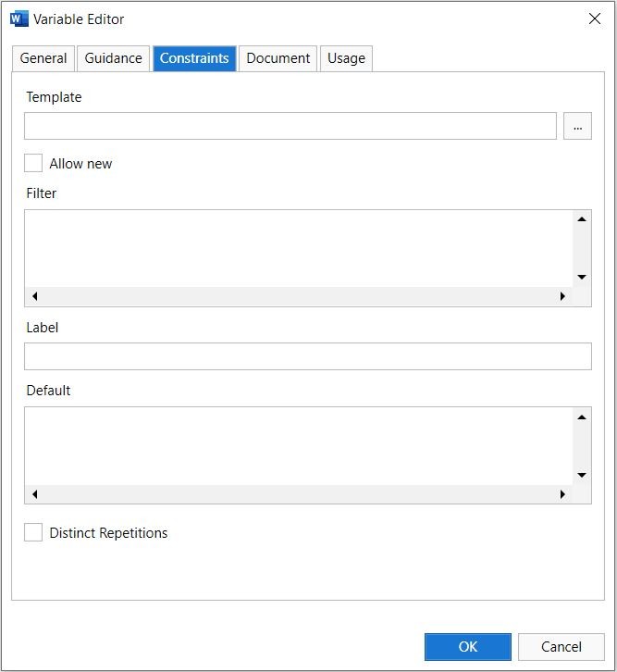This screenshot has width=617, height=672.
Task: Click Filter box scroll down arrow
Action: pos(582,277)
